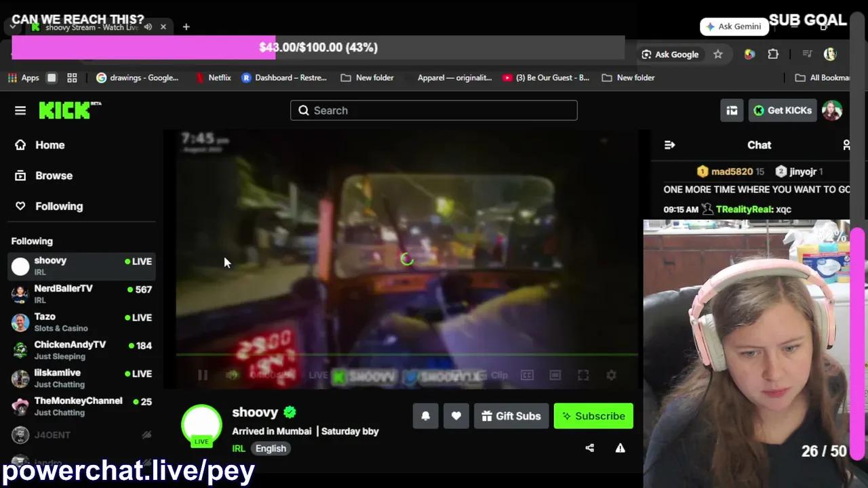Bookmark this page with the star
The width and height of the screenshot is (868, 488).
tap(718, 54)
